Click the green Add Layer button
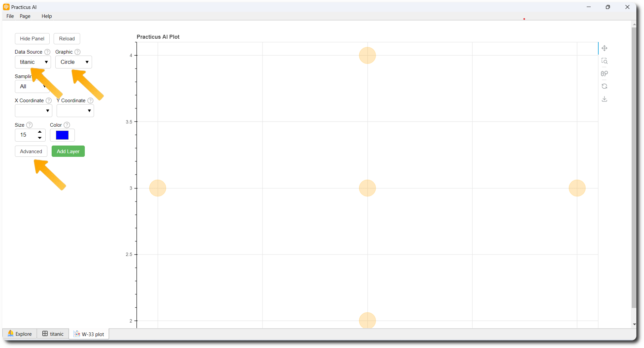The width and height of the screenshot is (644, 348). coord(68,152)
